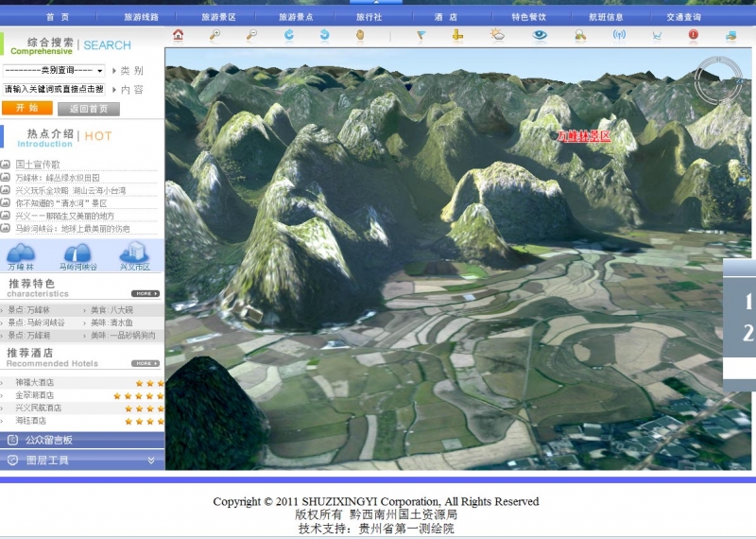The height and width of the screenshot is (539, 756).
Task: Open the 公众留言板 panel
Action: (82, 440)
